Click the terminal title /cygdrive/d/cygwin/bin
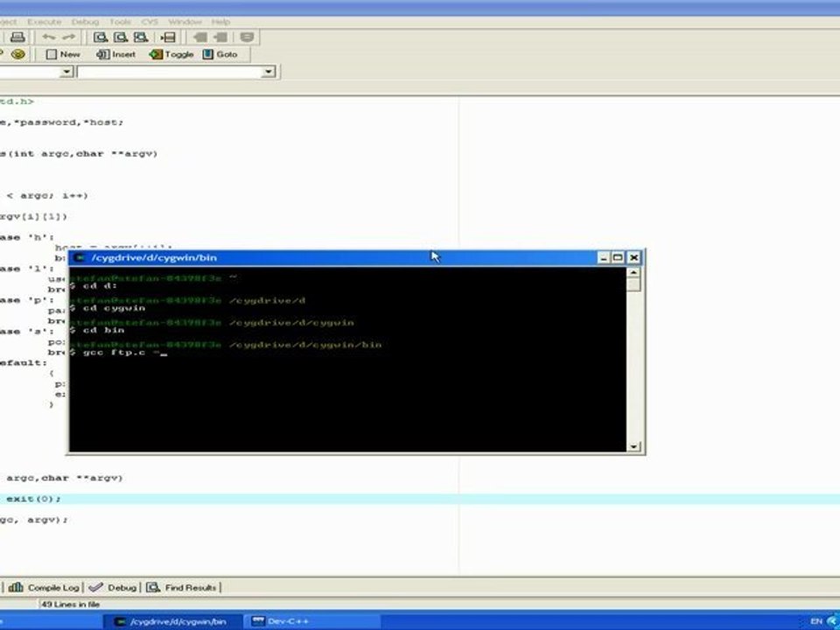The width and height of the screenshot is (840, 630). point(154,257)
